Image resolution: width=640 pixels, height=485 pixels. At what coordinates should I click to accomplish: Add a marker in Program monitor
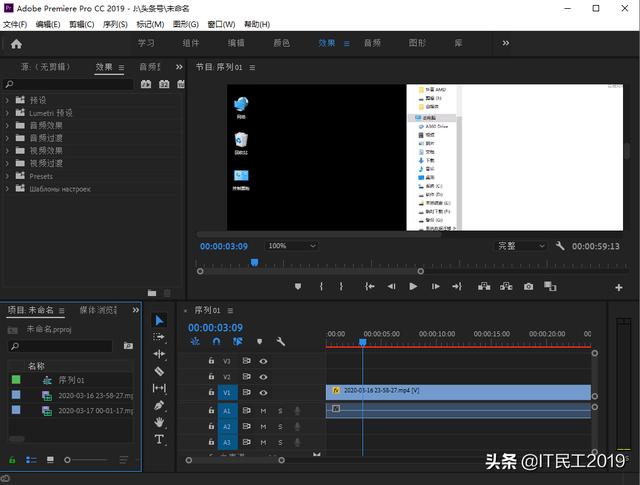point(298,287)
